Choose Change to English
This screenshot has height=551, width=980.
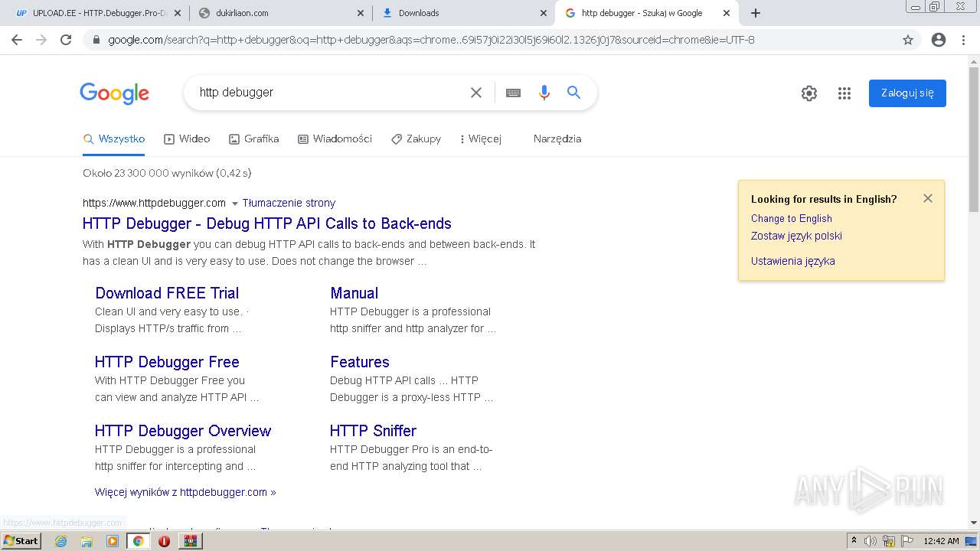792,218
